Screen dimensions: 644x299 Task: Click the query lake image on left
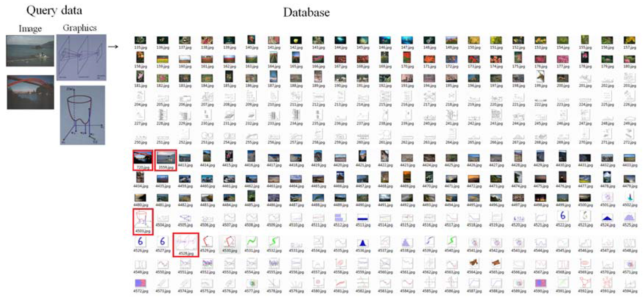coord(30,51)
